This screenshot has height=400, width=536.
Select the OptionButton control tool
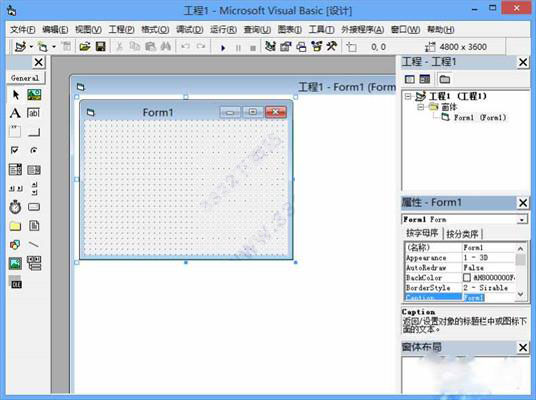pos(34,150)
